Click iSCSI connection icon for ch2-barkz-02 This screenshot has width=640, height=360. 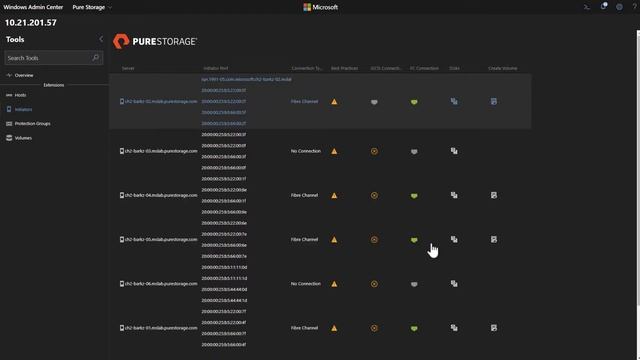(374, 102)
